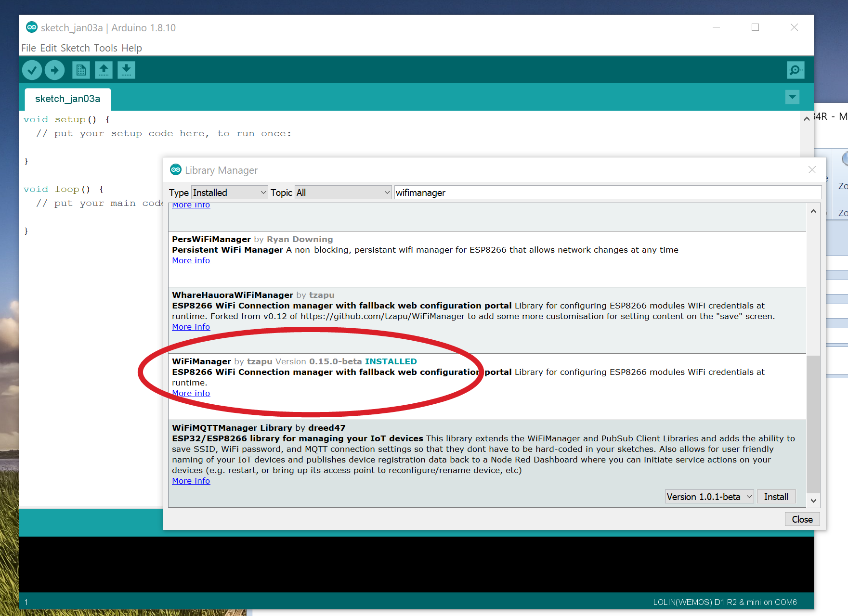Create a new sketch with the New icon
This screenshot has width=848, height=616.
click(x=81, y=70)
